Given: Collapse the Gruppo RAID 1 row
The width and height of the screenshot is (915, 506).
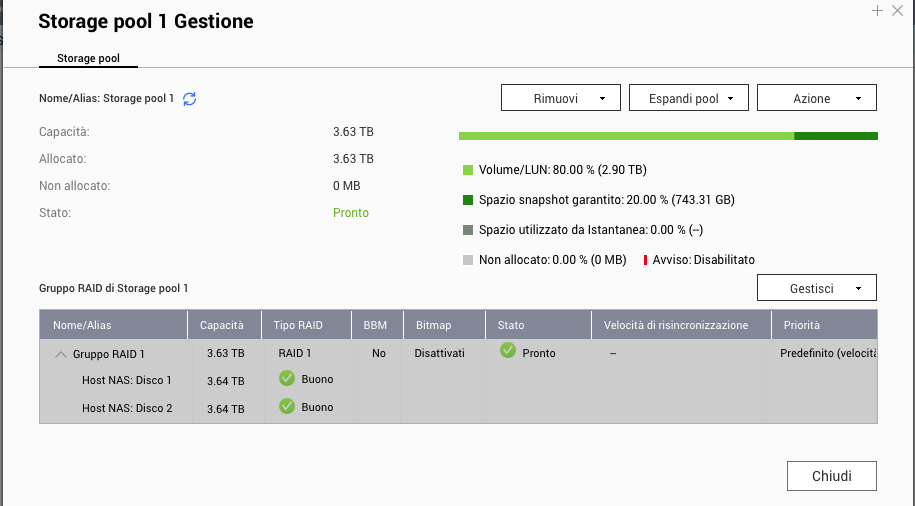Looking at the screenshot, I should pos(61,354).
